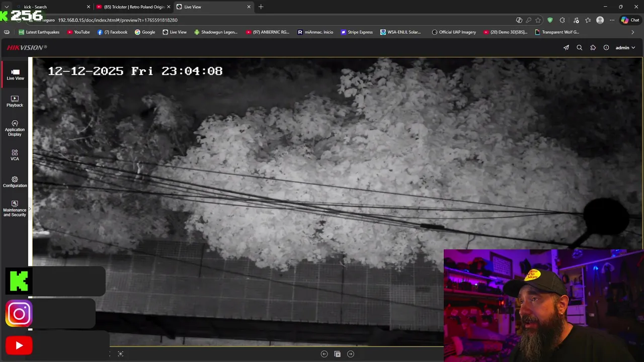644x362 pixels.
Task: Open Live View bookmark in favorites bar
Action: tap(175, 32)
